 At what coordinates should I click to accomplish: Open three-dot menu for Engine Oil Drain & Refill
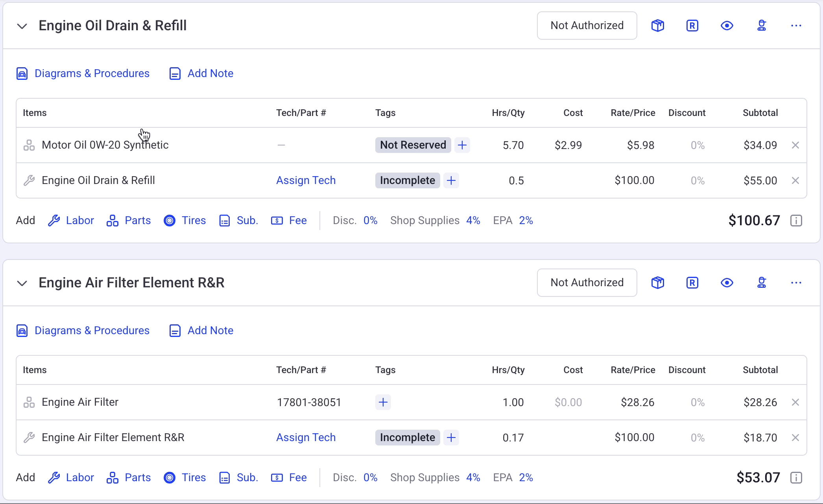[796, 26]
